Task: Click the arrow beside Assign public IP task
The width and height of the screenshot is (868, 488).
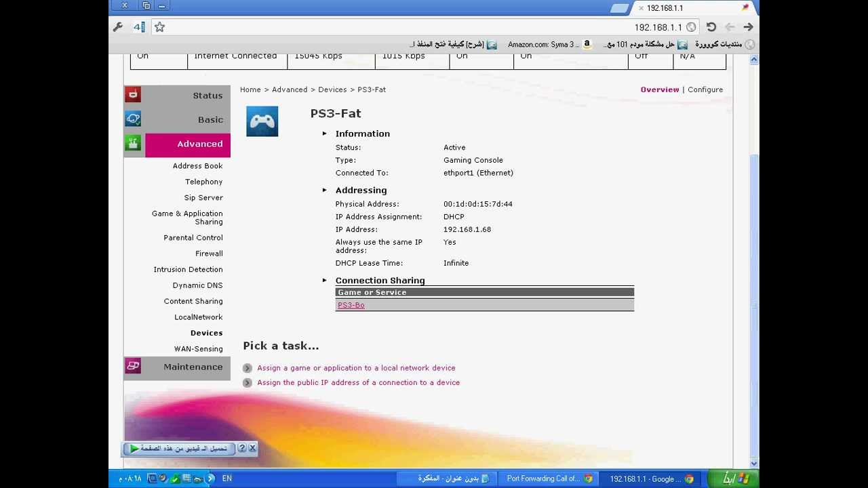Action: coord(248,383)
